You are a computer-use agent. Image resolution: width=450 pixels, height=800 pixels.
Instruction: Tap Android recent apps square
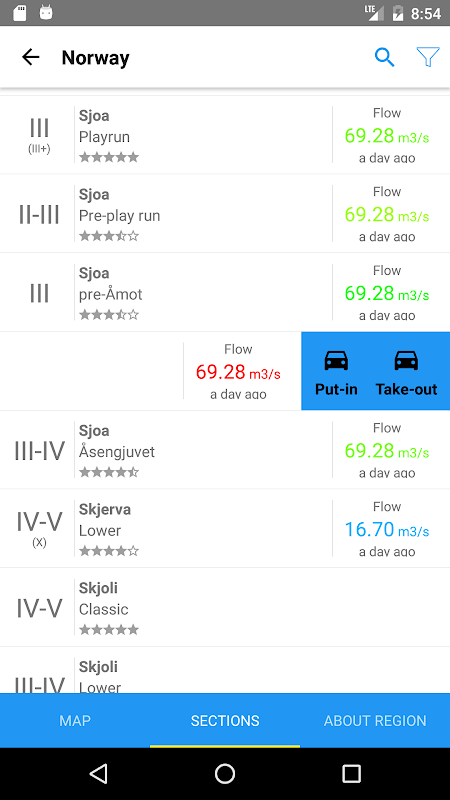[351, 773]
